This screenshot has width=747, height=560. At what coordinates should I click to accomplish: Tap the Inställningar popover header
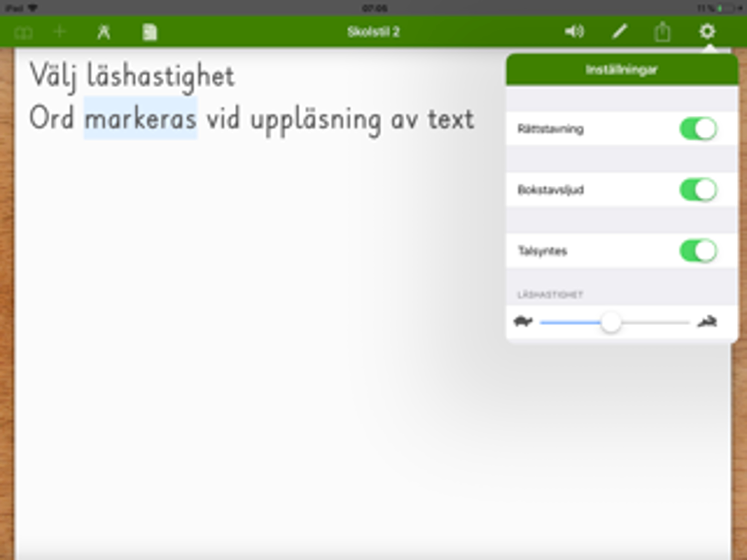click(621, 70)
